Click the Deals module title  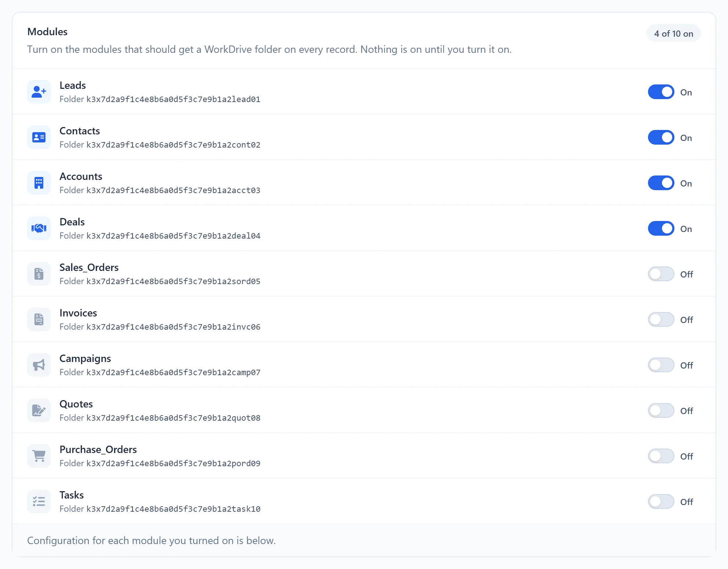point(72,222)
